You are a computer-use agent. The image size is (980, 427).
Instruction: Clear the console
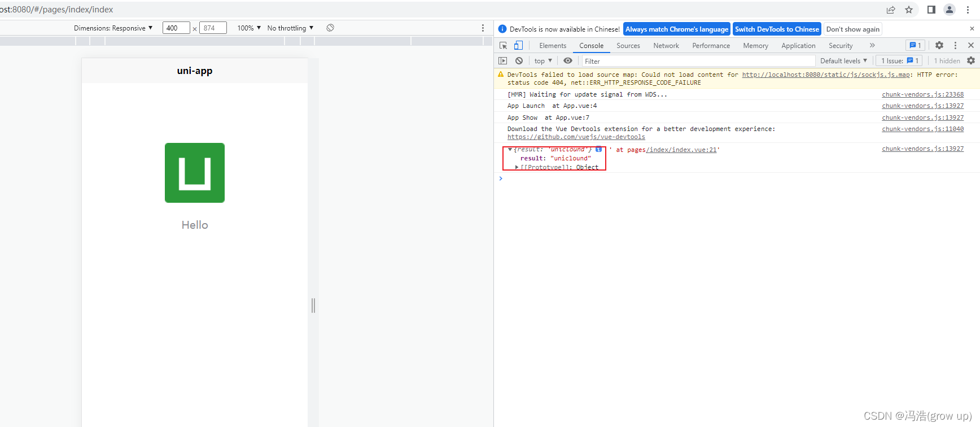pyautogui.click(x=519, y=60)
